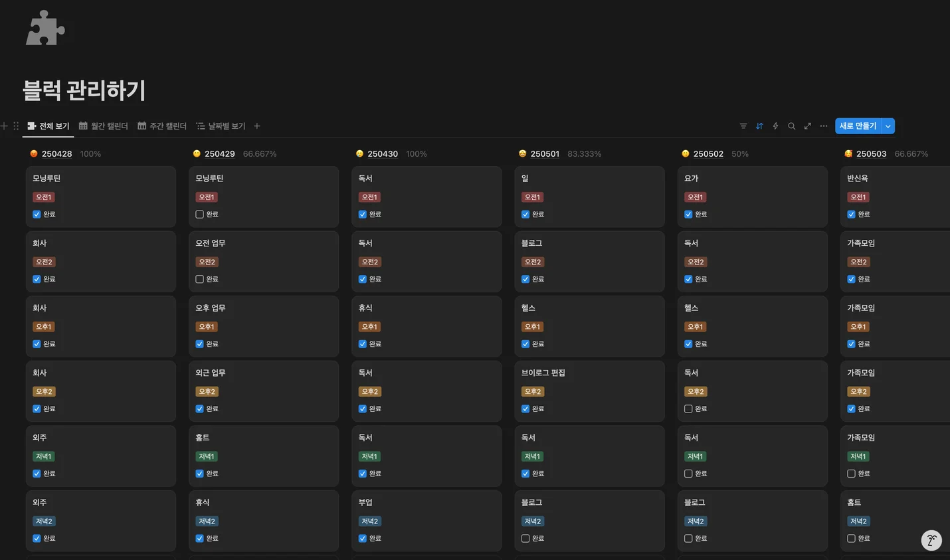Click the search magnifier icon

pyautogui.click(x=791, y=126)
